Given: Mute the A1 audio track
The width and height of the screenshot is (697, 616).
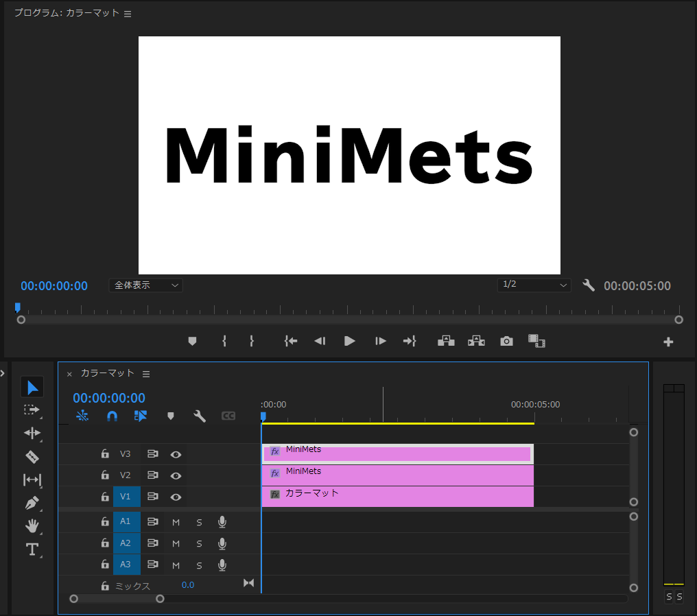Looking at the screenshot, I should pos(176,522).
